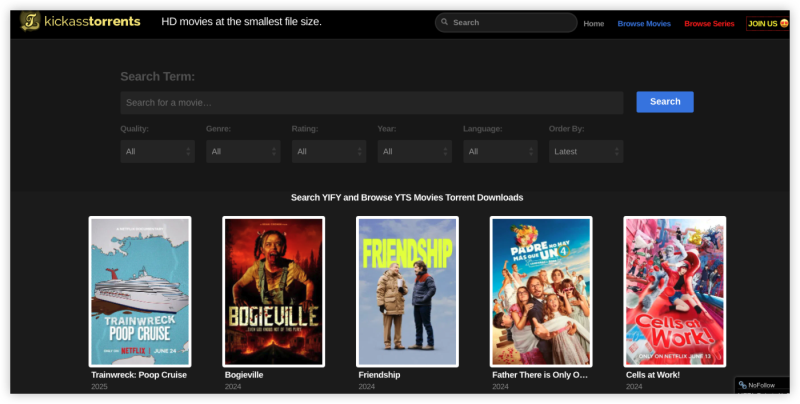Click into Search for a movie field
Viewport: 800px width, 404px height.
pos(372,103)
